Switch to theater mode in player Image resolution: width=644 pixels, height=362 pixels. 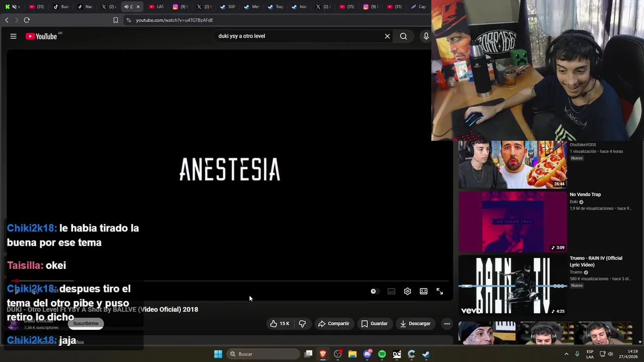[x=424, y=291]
